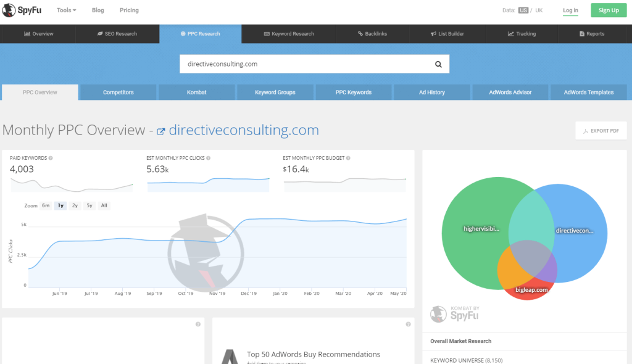This screenshot has width=632, height=364.
Task: Click the Kombat by SpyFu logo
Action: [455, 314]
